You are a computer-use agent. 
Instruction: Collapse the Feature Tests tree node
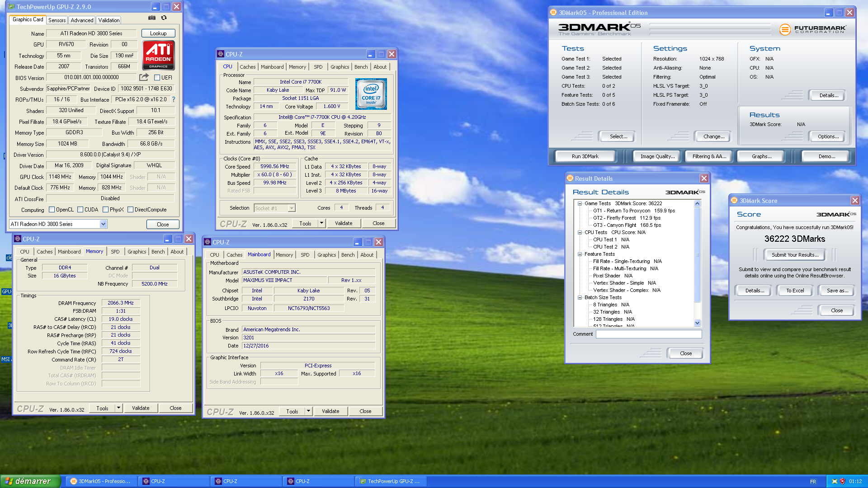[580, 254]
